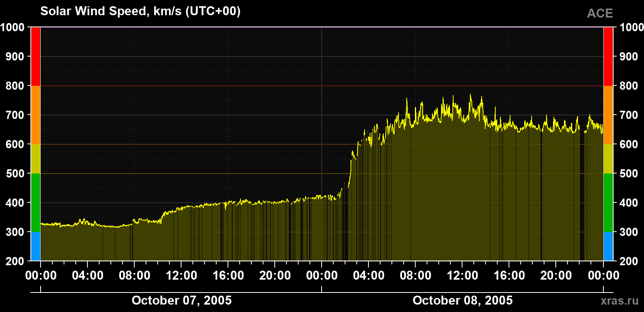This screenshot has height=312, width=644.
Task: Click the "700" label on the right axis
Action: pos(629,115)
